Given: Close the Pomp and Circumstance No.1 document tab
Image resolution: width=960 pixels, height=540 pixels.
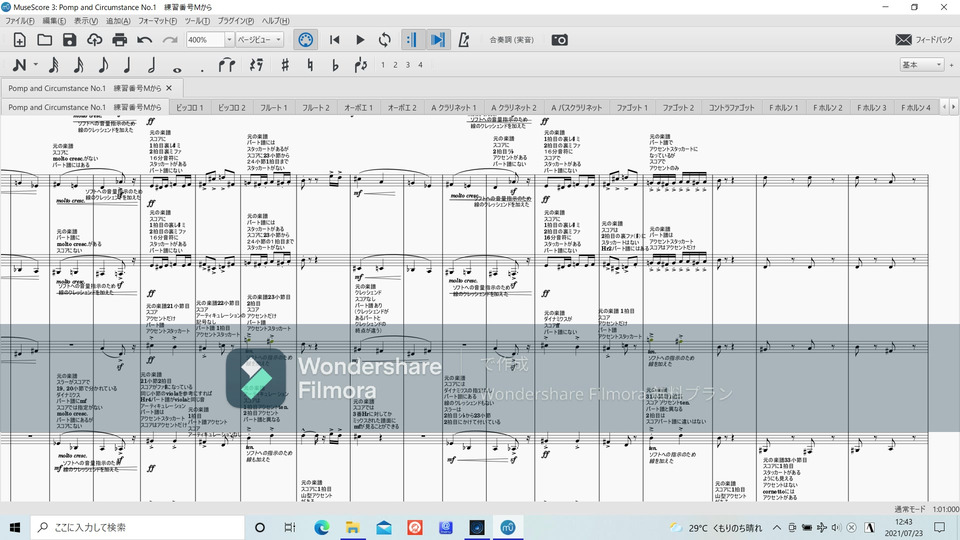Looking at the screenshot, I should coord(169,88).
